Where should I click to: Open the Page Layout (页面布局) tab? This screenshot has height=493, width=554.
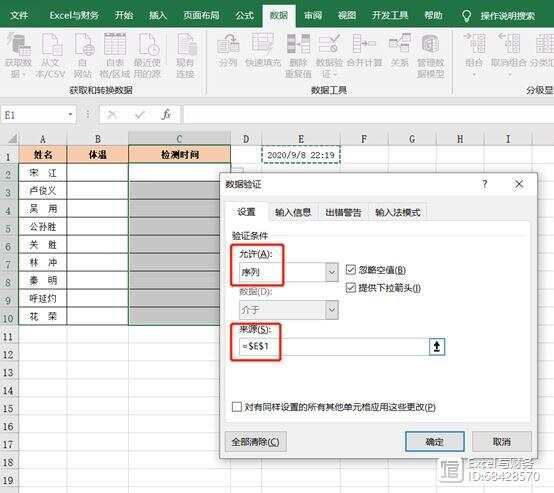(x=201, y=15)
